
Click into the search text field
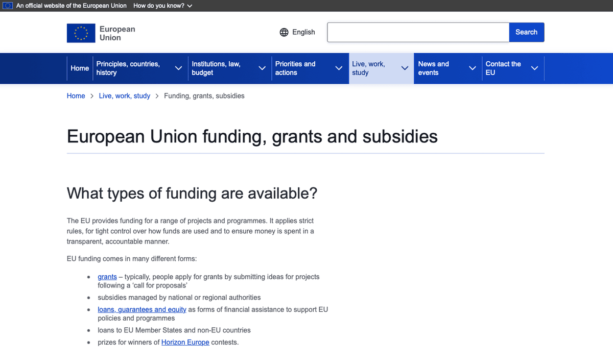418,32
